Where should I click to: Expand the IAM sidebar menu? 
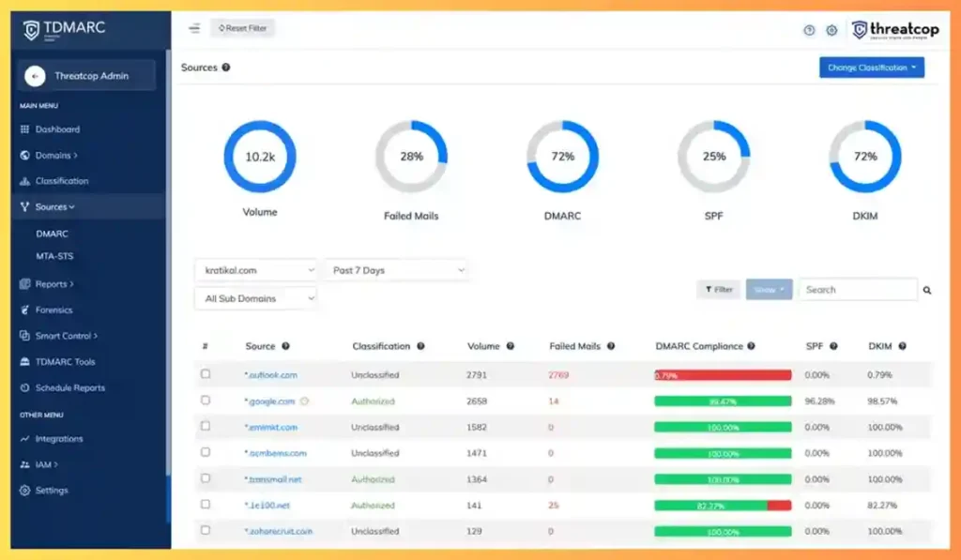pos(46,465)
